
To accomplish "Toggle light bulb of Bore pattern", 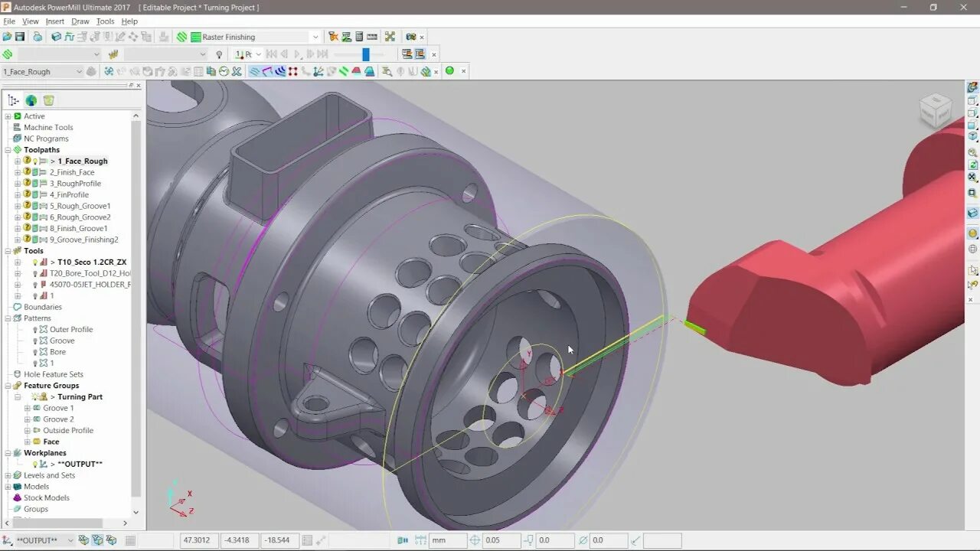I will 35,352.
